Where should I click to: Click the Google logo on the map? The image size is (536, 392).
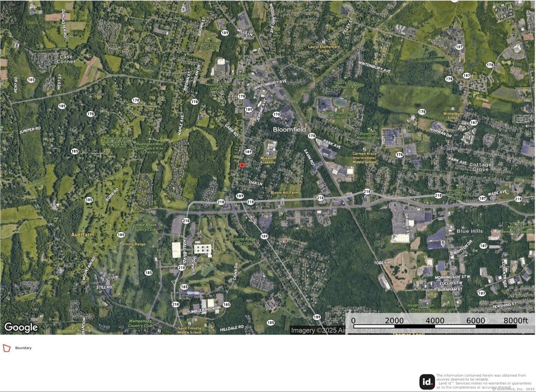[21, 328]
